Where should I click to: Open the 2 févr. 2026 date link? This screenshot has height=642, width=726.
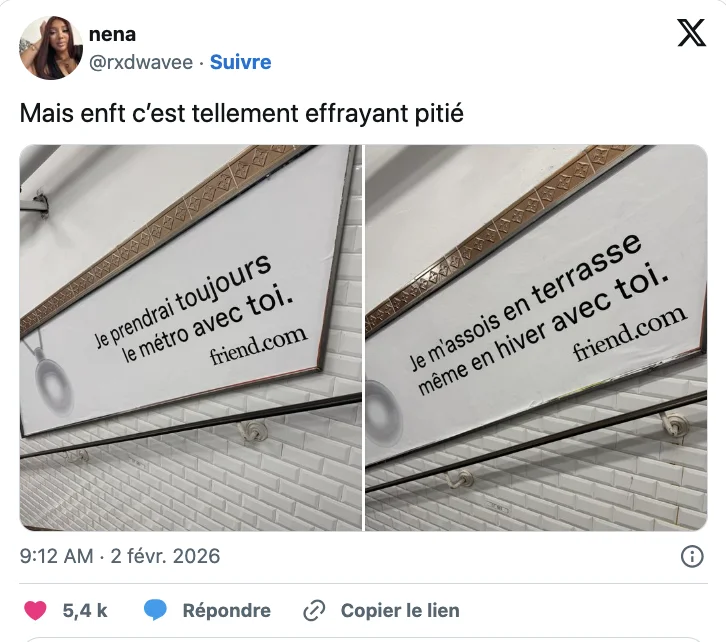(165, 556)
